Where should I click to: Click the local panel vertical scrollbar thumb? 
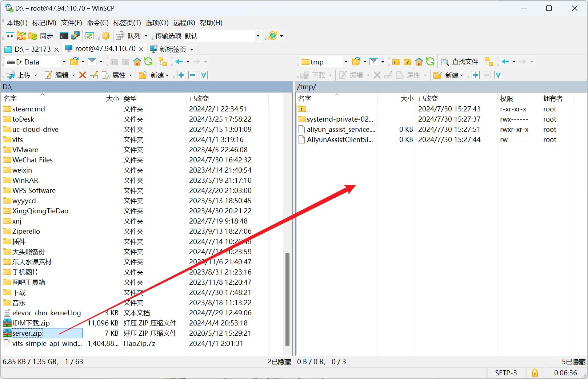click(x=287, y=299)
